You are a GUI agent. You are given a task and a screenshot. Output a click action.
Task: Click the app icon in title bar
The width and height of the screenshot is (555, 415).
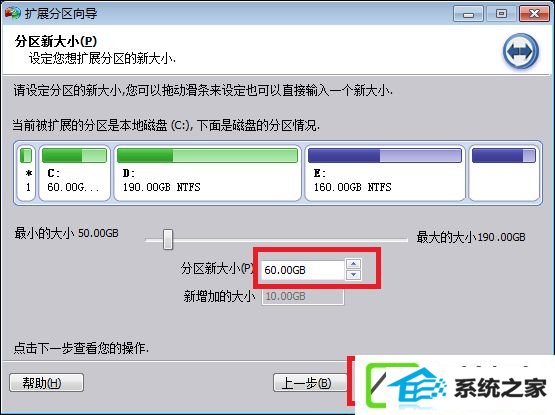pyautogui.click(x=12, y=13)
